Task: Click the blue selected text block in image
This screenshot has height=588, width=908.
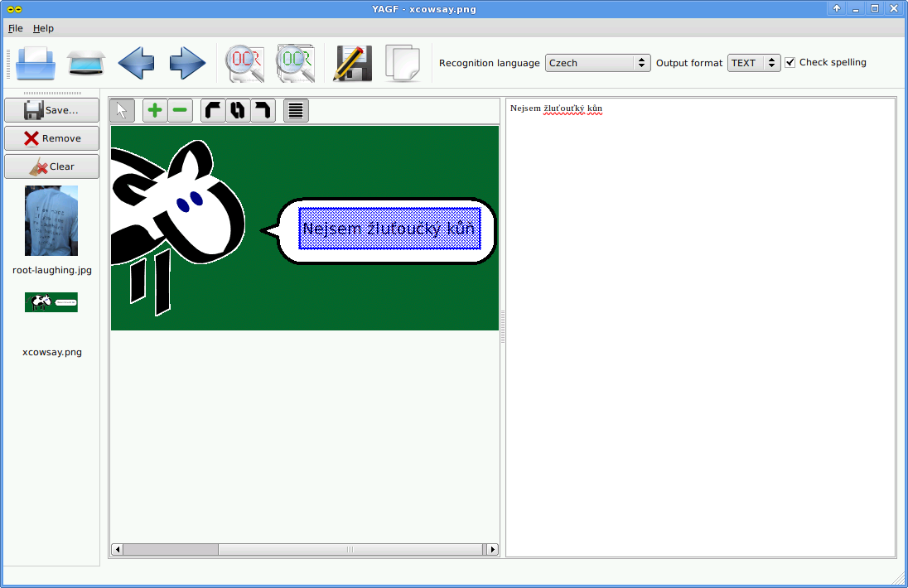Action: point(389,229)
